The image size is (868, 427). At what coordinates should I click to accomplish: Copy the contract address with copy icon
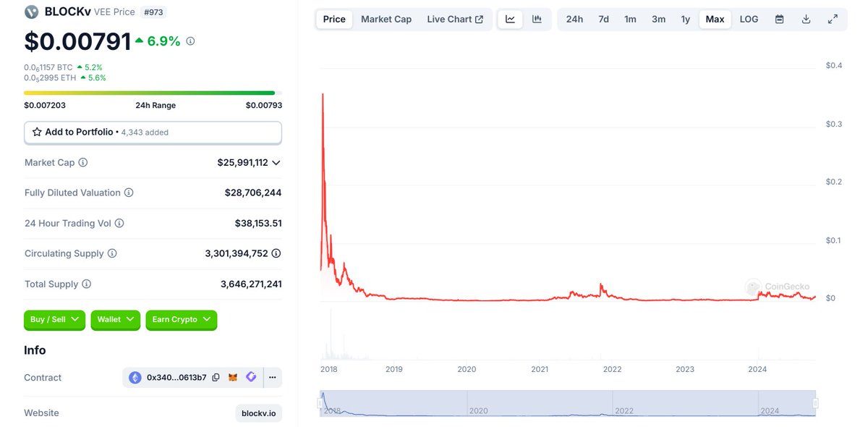(x=216, y=378)
